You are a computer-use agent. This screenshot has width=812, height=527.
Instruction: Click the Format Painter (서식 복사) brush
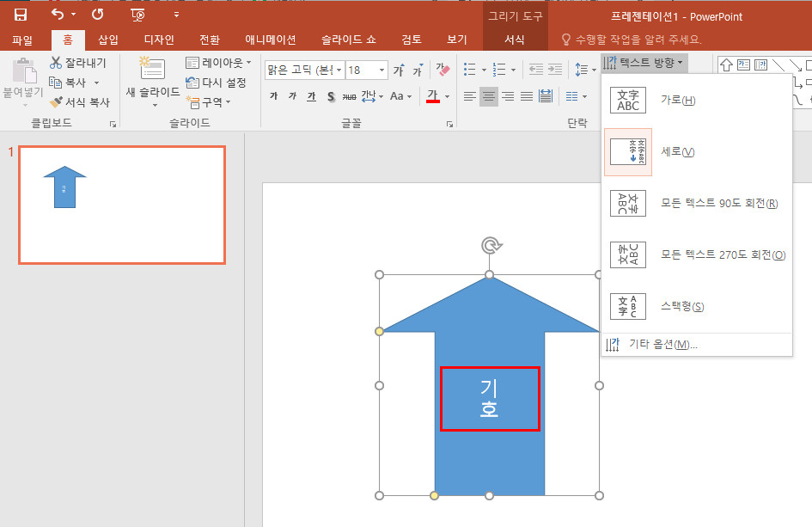tap(57, 101)
